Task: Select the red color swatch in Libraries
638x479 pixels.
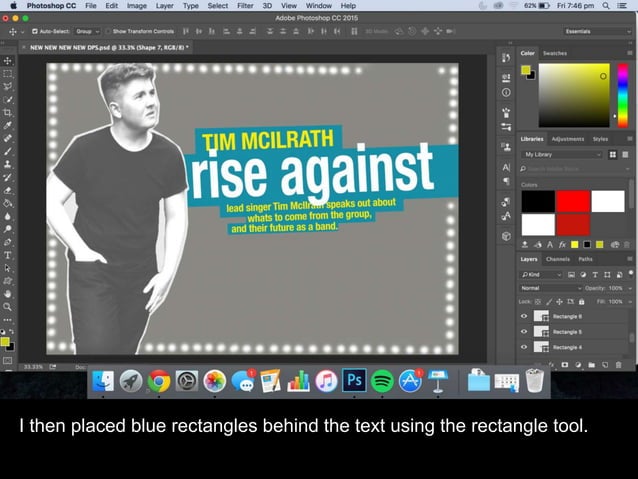Action: [x=573, y=201]
